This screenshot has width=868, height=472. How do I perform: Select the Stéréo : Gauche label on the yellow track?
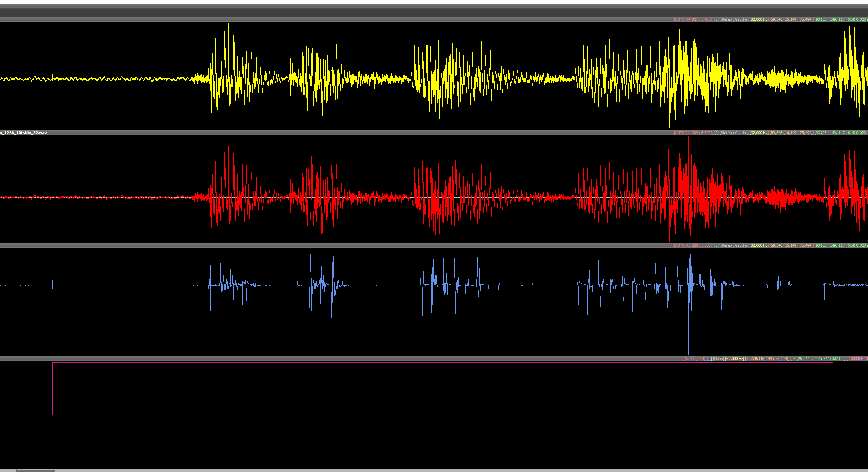point(734,19)
